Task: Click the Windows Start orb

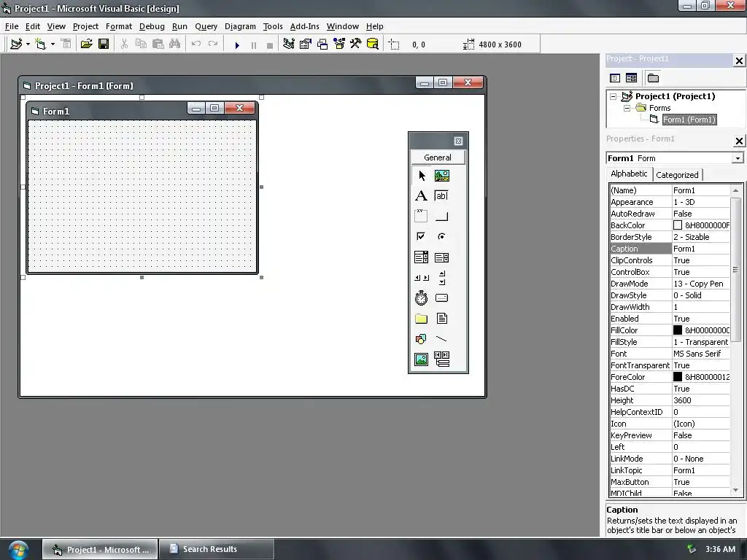Action: point(18,550)
